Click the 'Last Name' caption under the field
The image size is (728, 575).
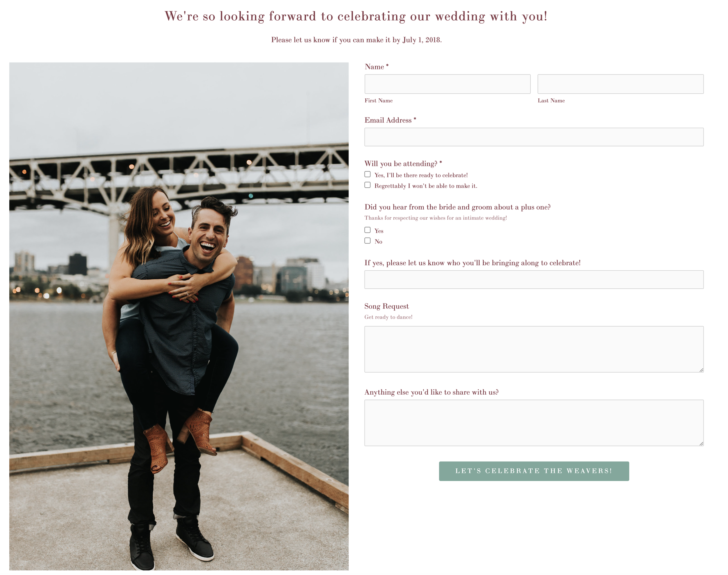pyautogui.click(x=551, y=101)
